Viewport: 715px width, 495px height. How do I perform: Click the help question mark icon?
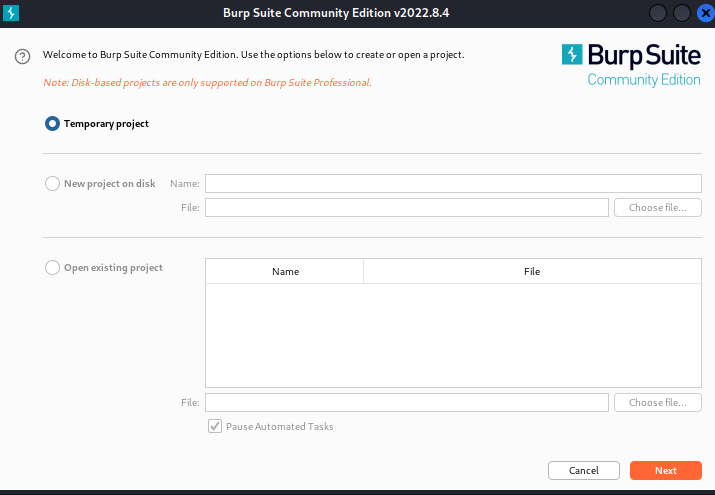click(x=22, y=57)
